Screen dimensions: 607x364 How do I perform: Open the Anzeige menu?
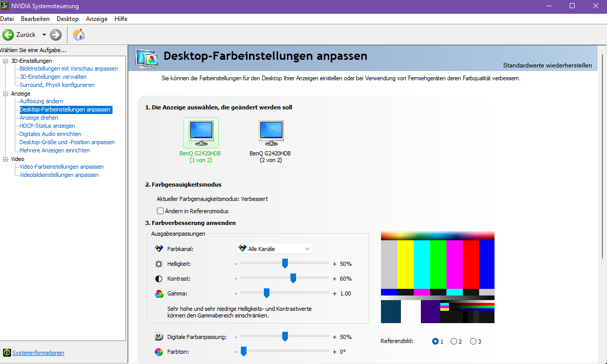pos(97,19)
